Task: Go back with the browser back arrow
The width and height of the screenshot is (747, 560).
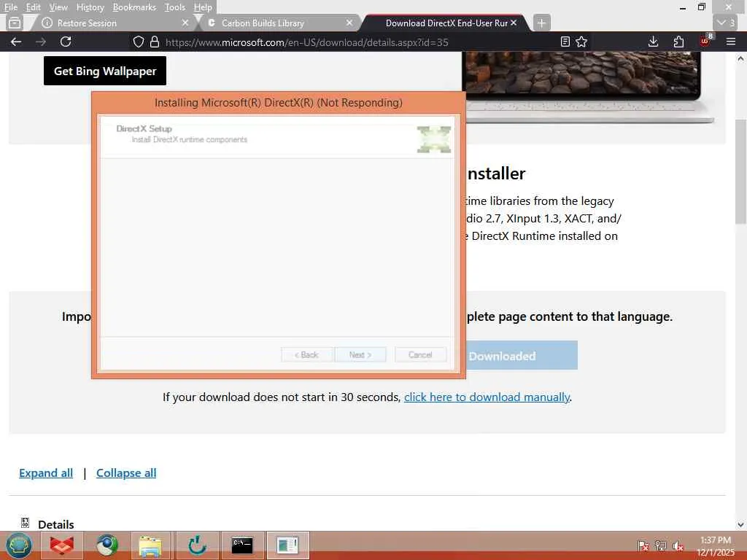Action: point(16,42)
